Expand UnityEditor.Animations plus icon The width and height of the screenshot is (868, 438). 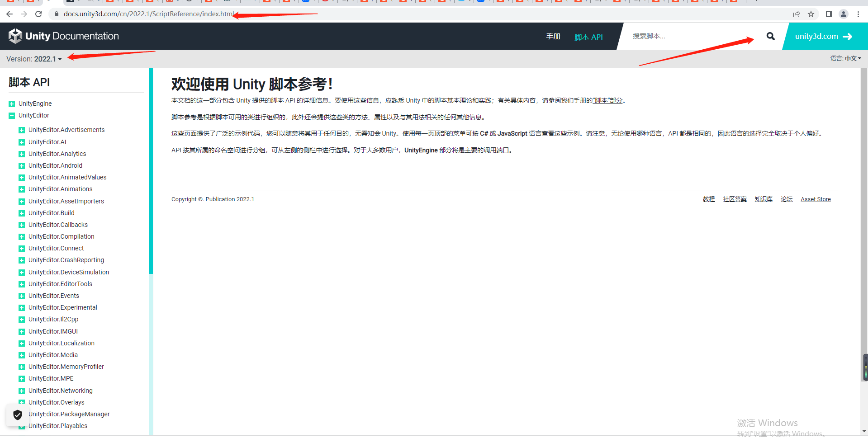pyautogui.click(x=21, y=189)
